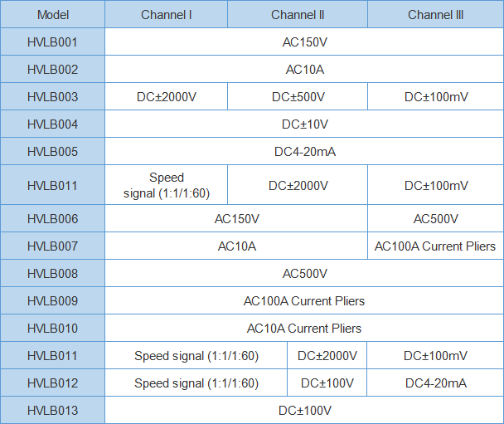Click AC100A Current Pliers in HVLB007 row

pyautogui.click(x=435, y=246)
